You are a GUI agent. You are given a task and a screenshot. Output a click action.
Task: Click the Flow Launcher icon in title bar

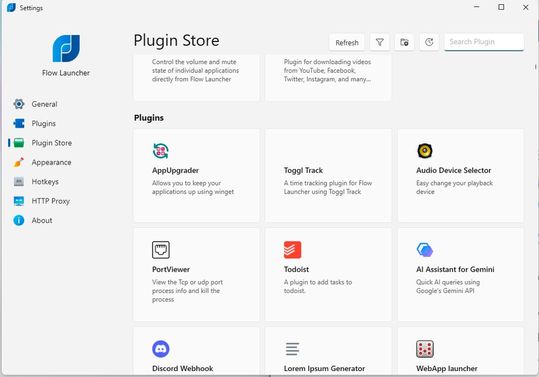point(11,7)
